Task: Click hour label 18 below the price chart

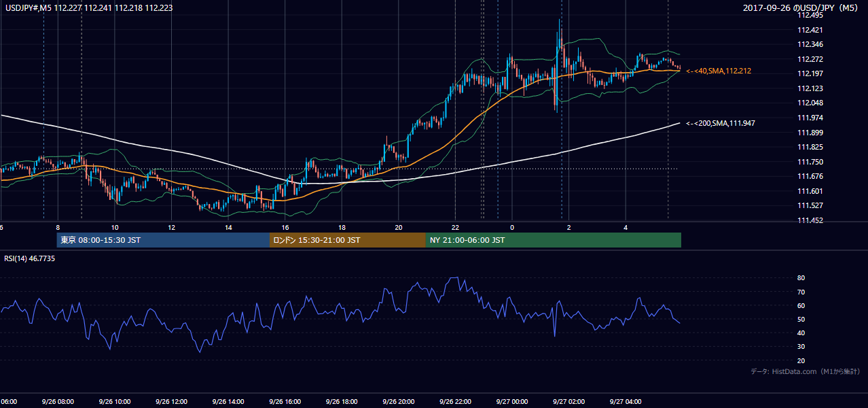Action: (342, 227)
